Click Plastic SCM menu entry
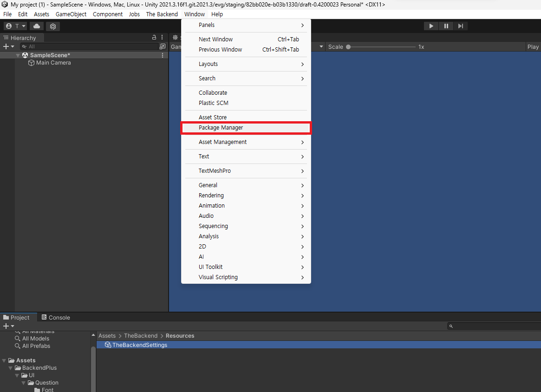Image resolution: width=541 pixels, height=392 pixels. [246, 103]
